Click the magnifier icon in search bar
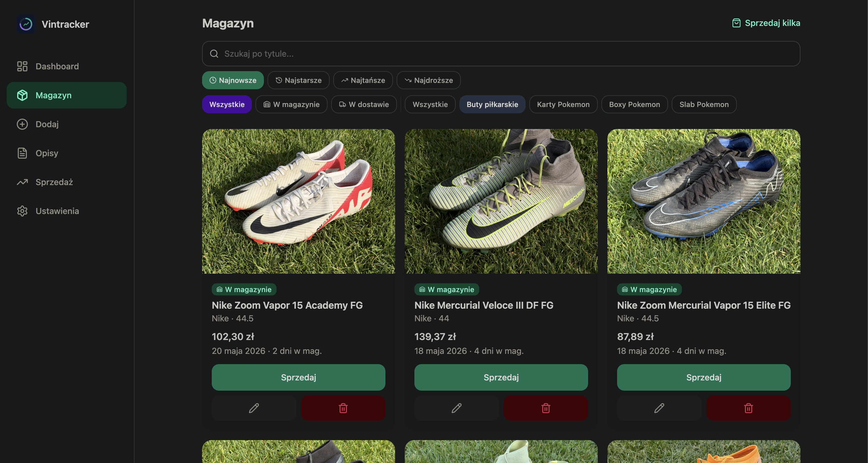Viewport: 868px width, 463px height. 214,54
